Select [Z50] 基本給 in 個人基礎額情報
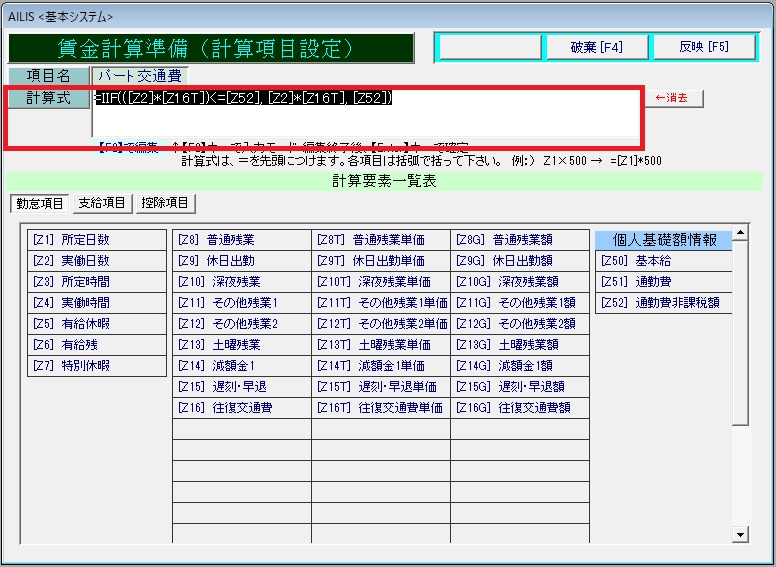This screenshot has width=776, height=567. [x=663, y=261]
